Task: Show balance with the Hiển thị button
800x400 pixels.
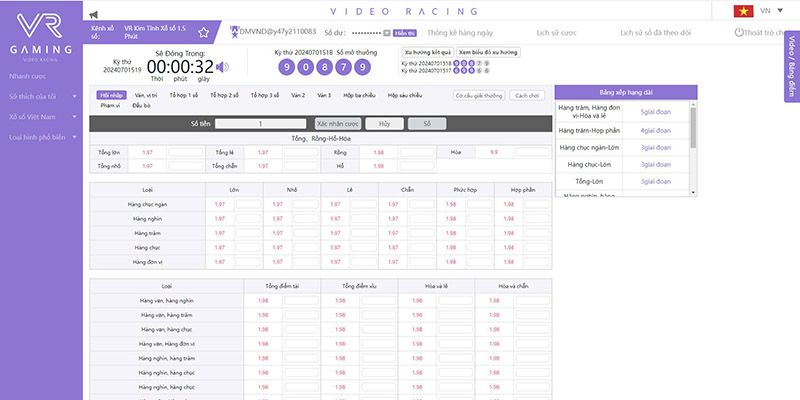Action: [x=405, y=33]
